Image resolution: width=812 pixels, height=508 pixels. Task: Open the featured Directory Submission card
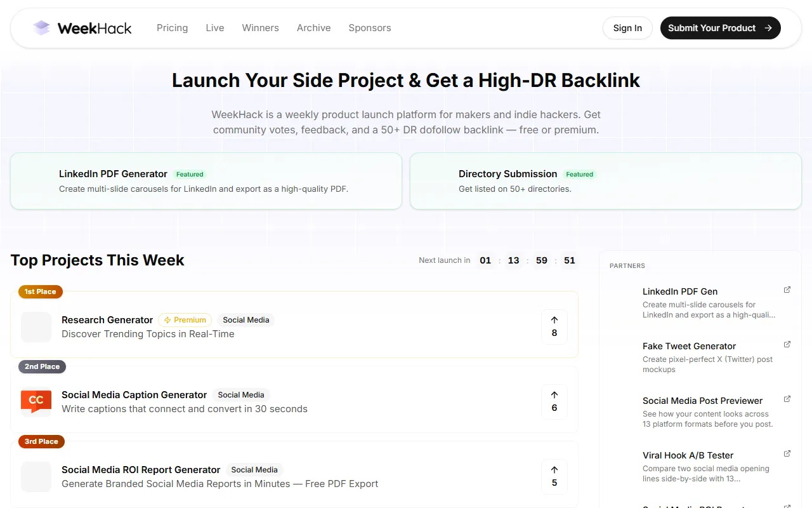(605, 181)
